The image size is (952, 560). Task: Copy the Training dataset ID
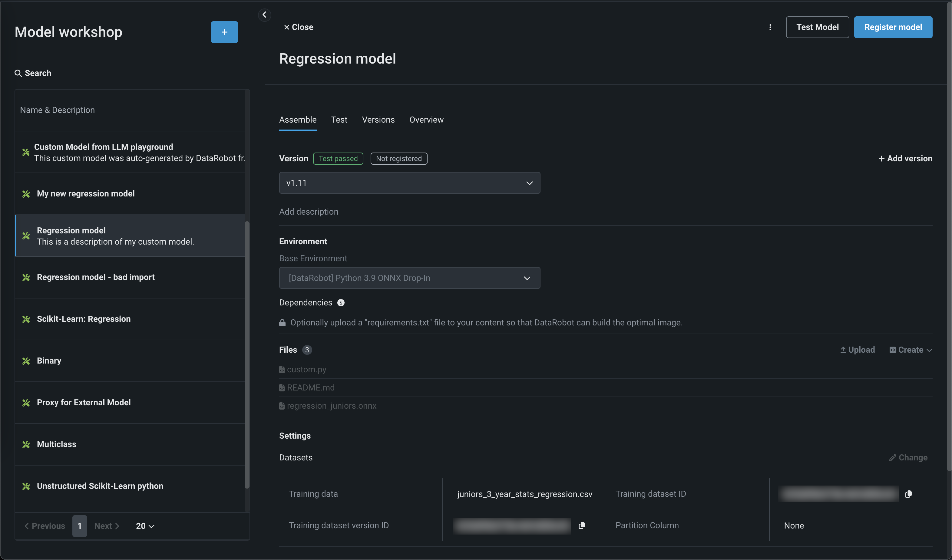tap(908, 494)
